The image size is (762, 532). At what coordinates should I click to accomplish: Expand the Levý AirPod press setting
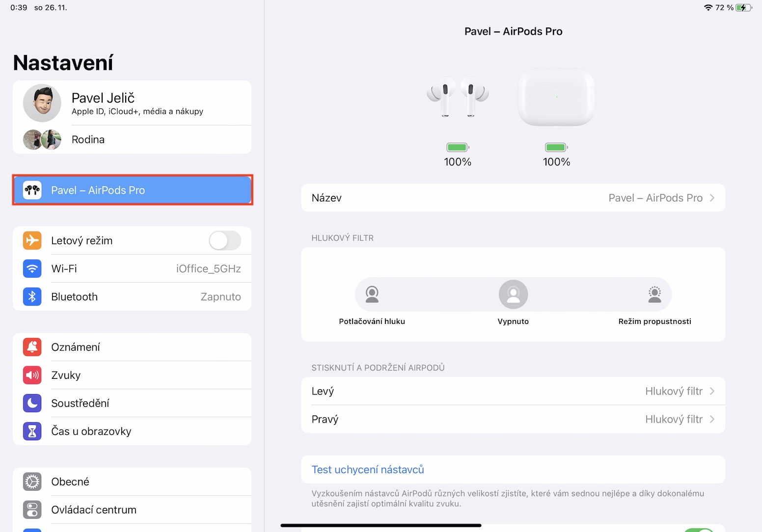click(513, 391)
